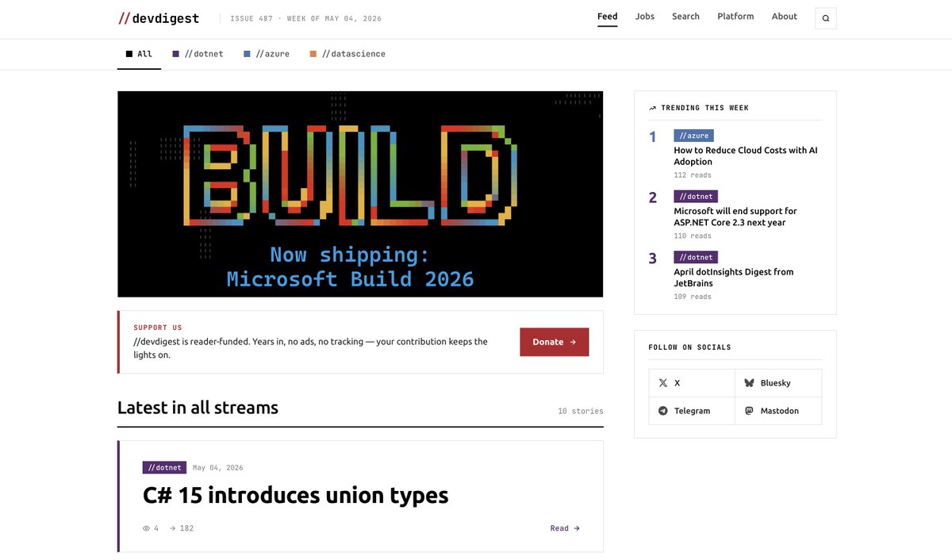Click Read link on C# 15 article
Viewport: 952px width, 560px height.
(x=565, y=528)
